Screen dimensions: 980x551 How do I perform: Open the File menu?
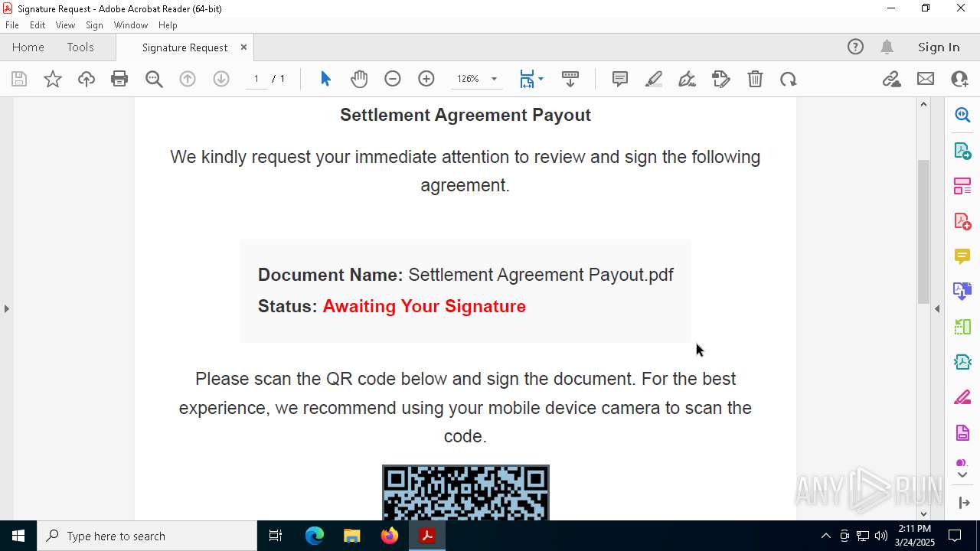pos(12,24)
